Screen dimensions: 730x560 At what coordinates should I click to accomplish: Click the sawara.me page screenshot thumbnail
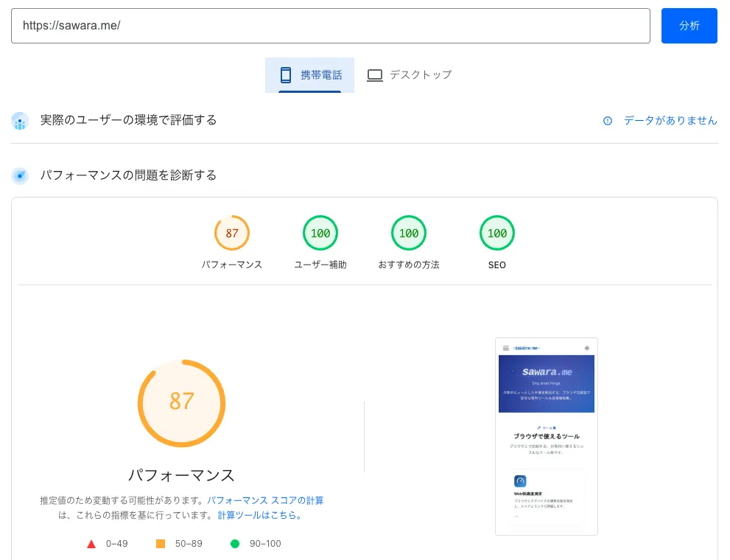(547, 437)
